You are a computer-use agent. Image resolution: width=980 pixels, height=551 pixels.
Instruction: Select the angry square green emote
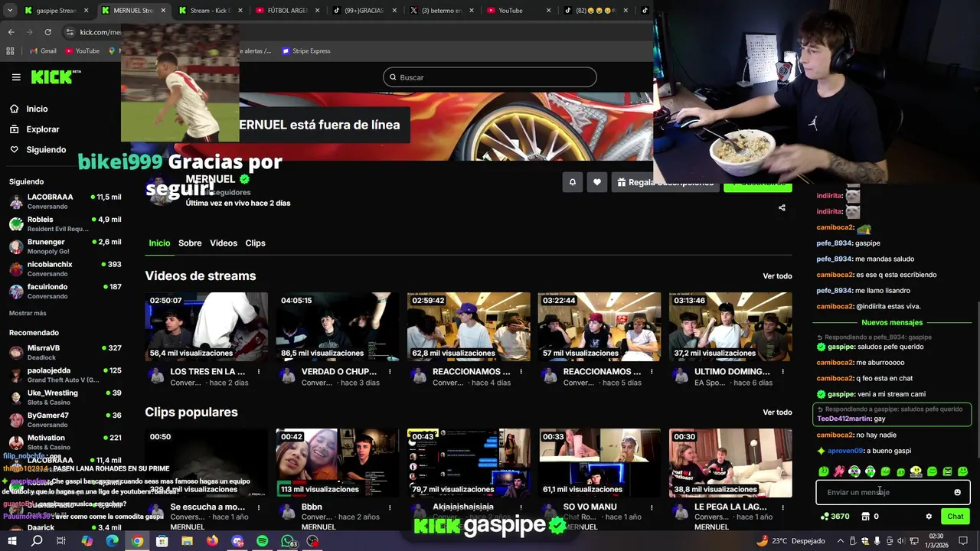[x=947, y=471]
